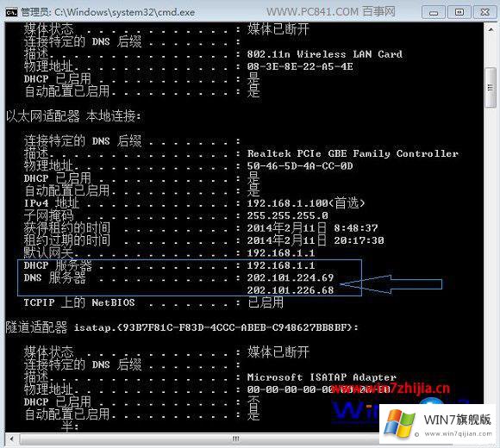Click the DNS 服务器 label
This screenshot has height=448, width=500.
[55, 278]
